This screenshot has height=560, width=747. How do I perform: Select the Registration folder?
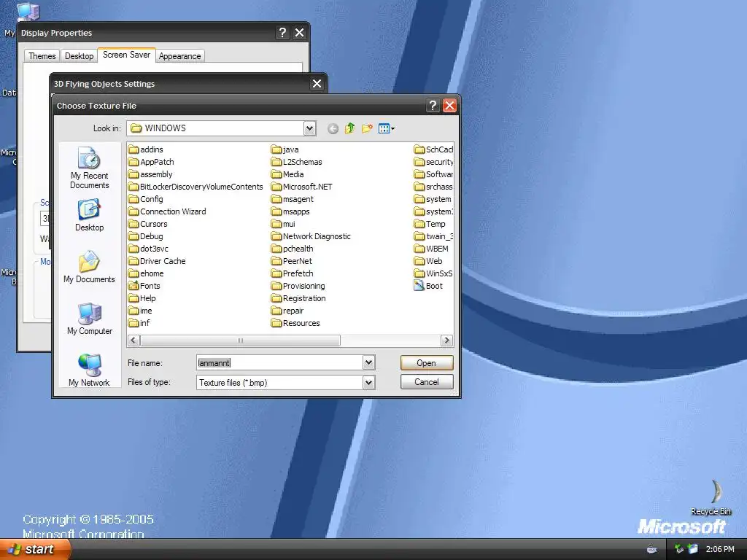pos(298,298)
